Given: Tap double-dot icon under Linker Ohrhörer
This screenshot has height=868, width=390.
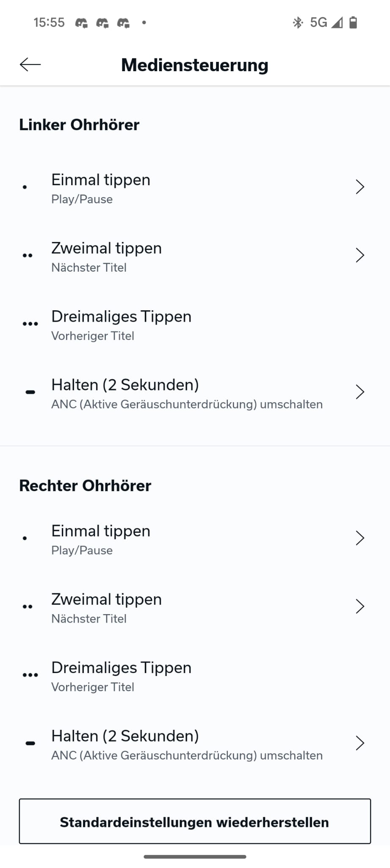Looking at the screenshot, I should pos(28,256).
